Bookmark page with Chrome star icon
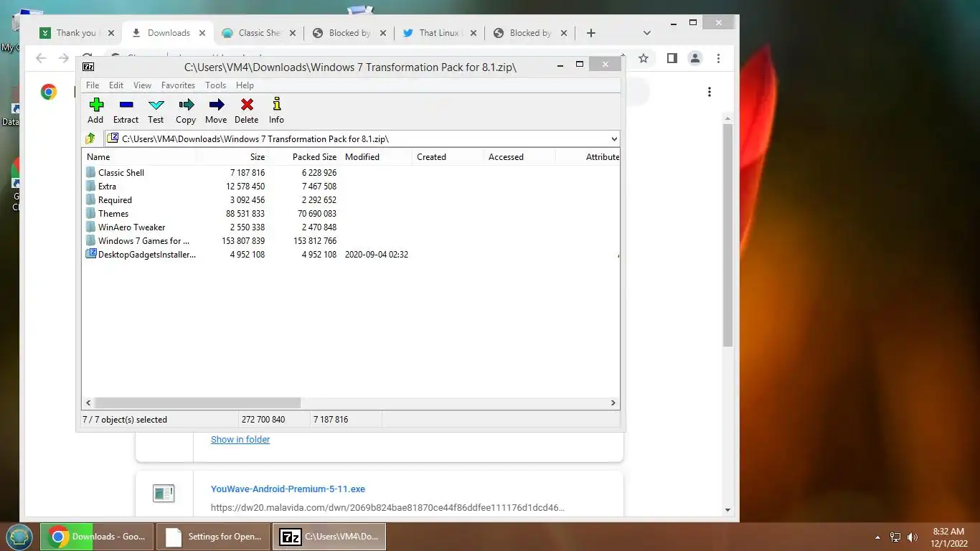980x551 pixels. click(x=644, y=58)
